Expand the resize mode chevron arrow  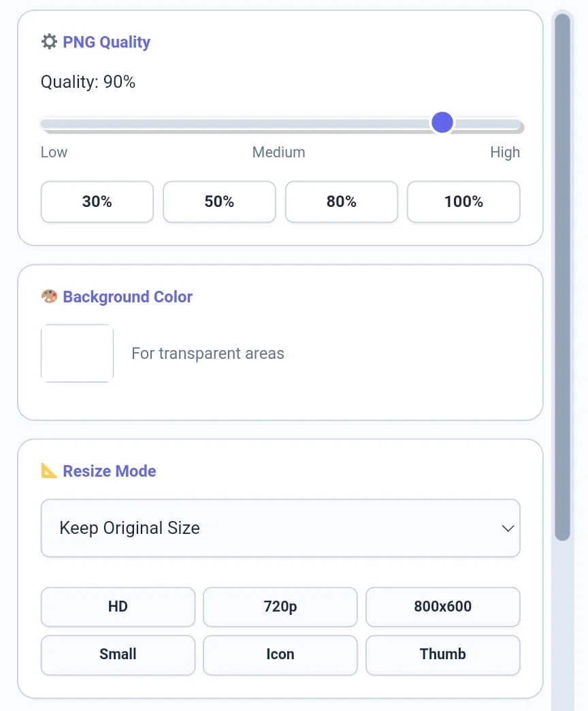tap(507, 528)
